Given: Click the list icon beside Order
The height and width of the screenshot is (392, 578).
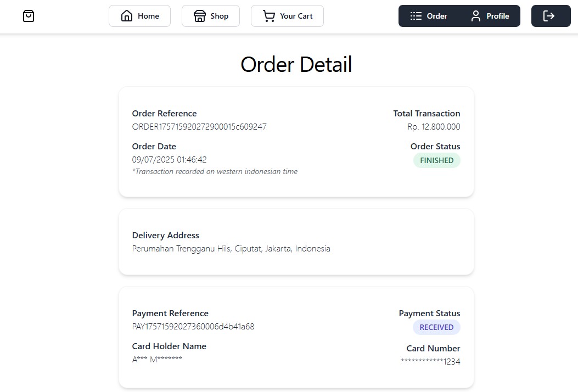Looking at the screenshot, I should (416, 16).
